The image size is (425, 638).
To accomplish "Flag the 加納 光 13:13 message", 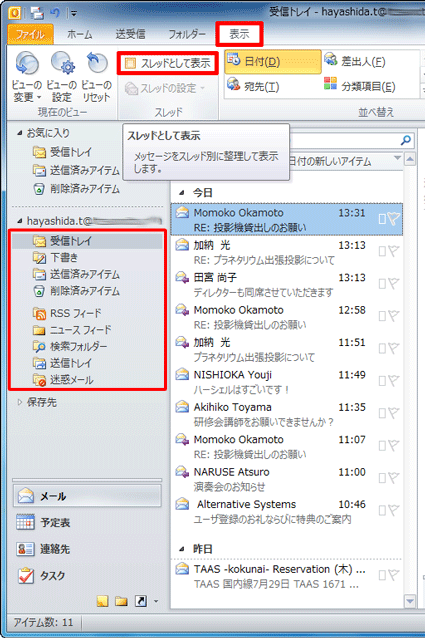I will [394, 251].
